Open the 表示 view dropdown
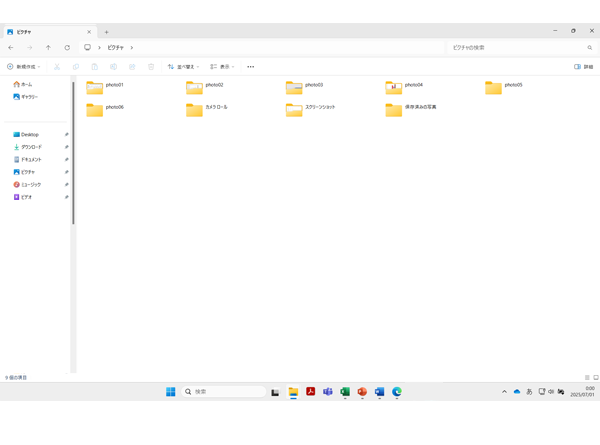The width and height of the screenshot is (600, 445). pyautogui.click(x=222, y=67)
